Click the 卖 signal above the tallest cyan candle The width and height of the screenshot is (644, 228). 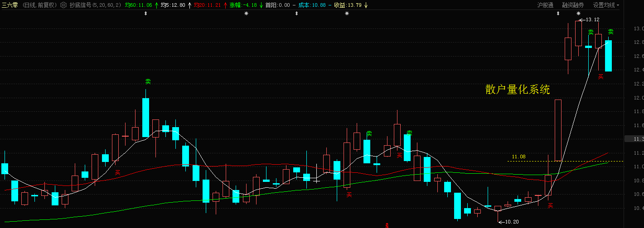[x=148, y=81]
